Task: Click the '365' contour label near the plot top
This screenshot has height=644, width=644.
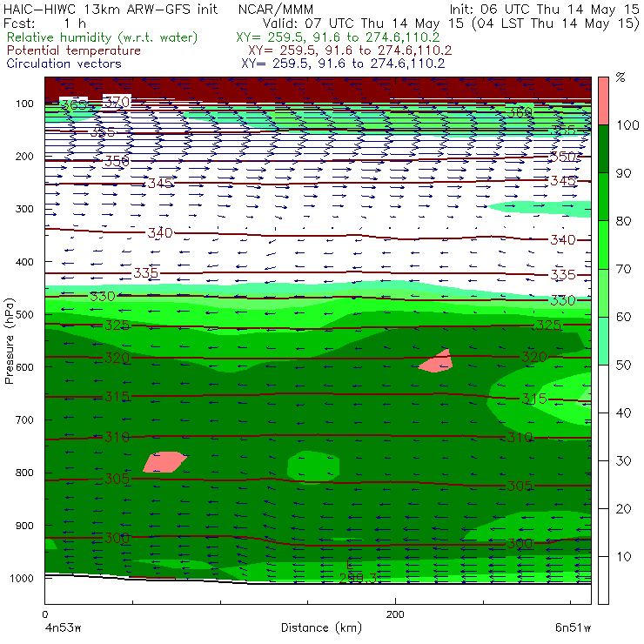Action: [74, 105]
